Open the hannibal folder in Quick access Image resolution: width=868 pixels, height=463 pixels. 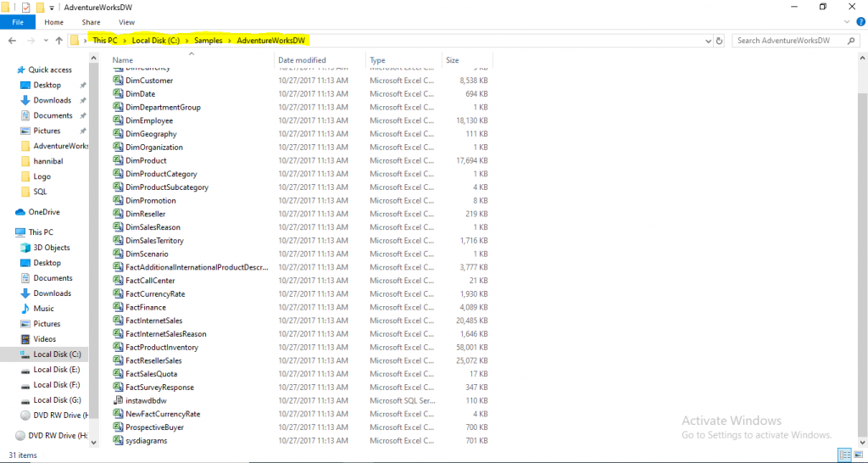click(x=48, y=161)
